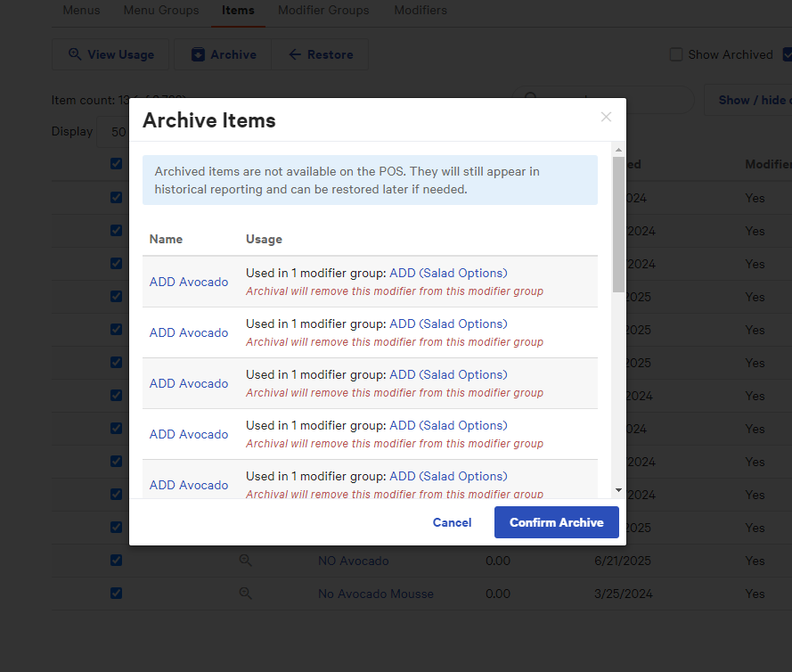Click the dialog scrollbar up arrow

point(618,149)
